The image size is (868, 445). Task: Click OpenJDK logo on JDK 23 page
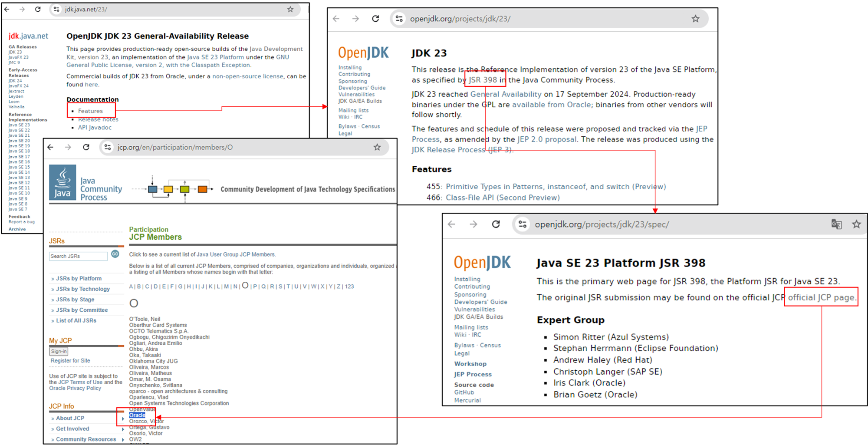click(x=363, y=53)
